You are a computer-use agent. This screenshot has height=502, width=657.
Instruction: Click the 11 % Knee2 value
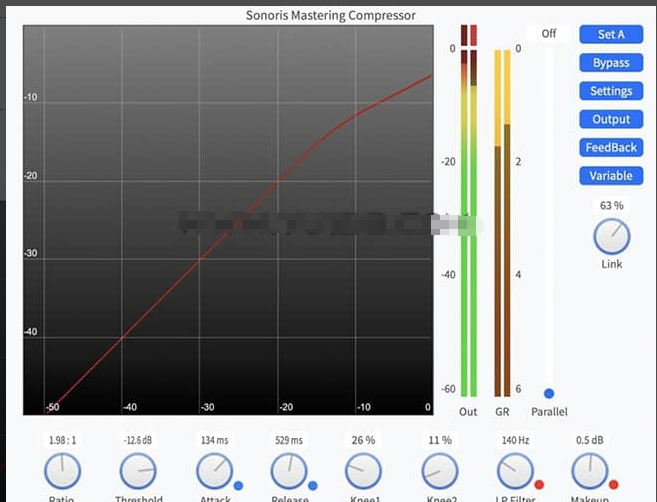click(440, 440)
